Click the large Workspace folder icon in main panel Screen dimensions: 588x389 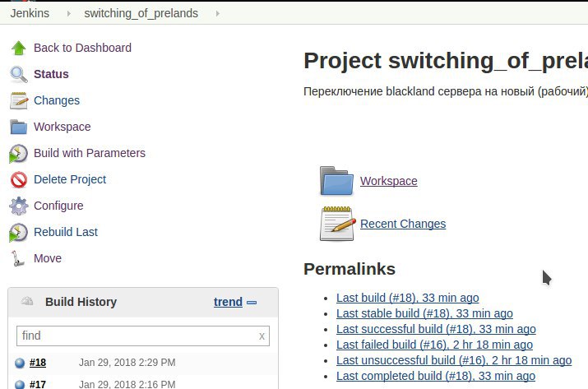click(336, 181)
